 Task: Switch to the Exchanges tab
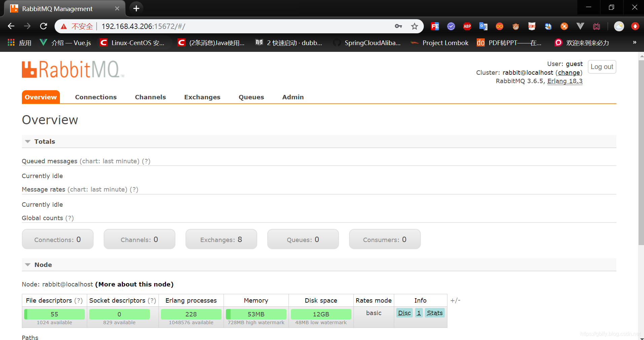pyautogui.click(x=202, y=97)
